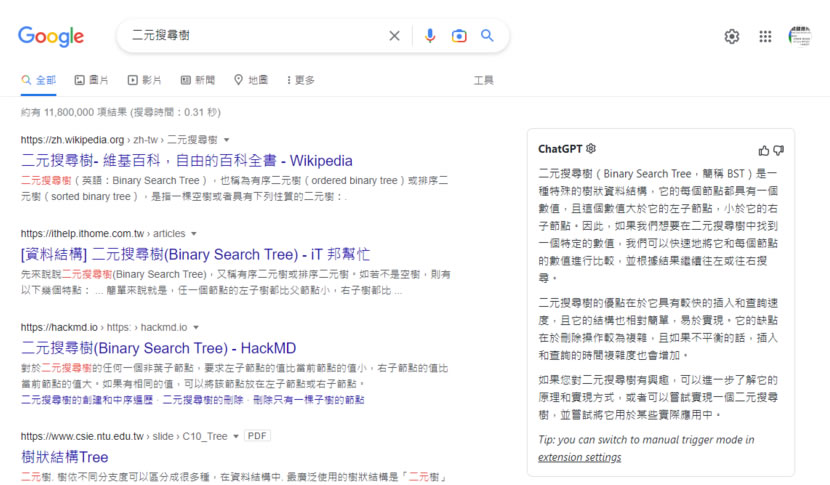Switch to the 新聞 news tab
The width and height of the screenshot is (830, 485).
(x=197, y=80)
